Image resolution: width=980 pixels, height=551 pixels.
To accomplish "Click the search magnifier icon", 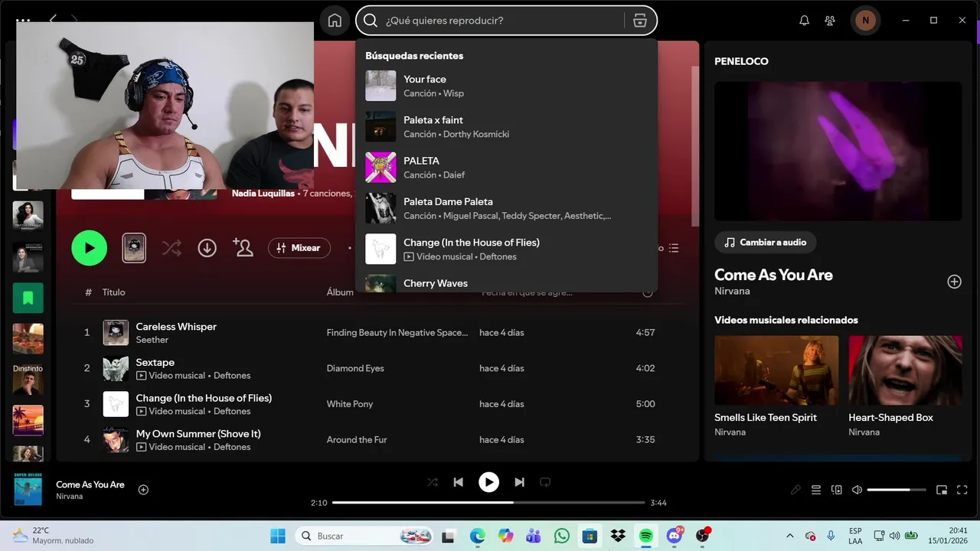I will coord(371,21).
